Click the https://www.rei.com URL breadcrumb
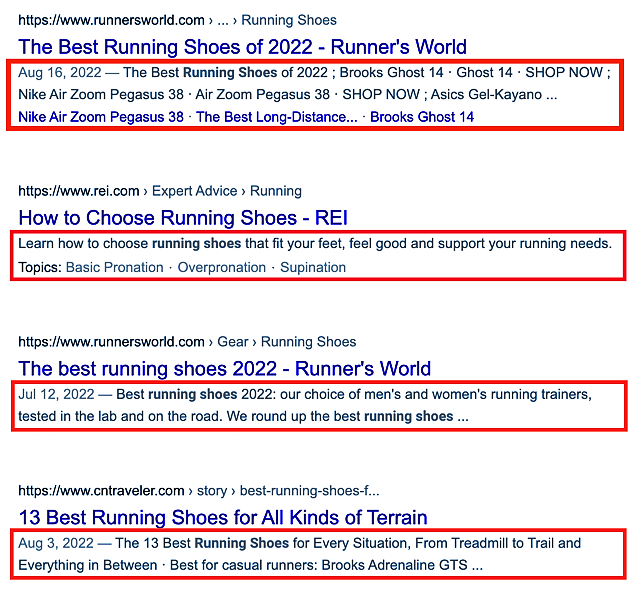Screen dimensions: 644x601 pos(79,191)
